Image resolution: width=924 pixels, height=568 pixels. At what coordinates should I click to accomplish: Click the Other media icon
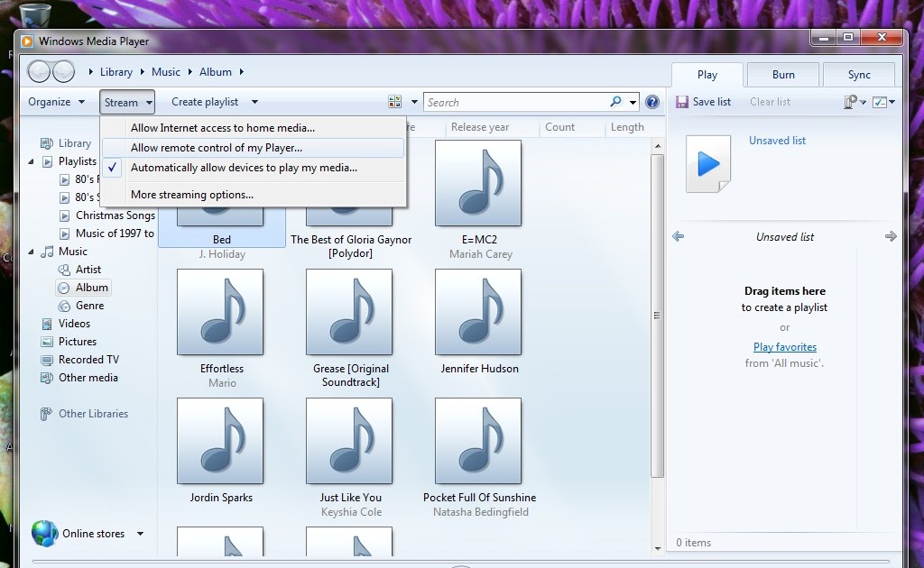tap(47, 378)
